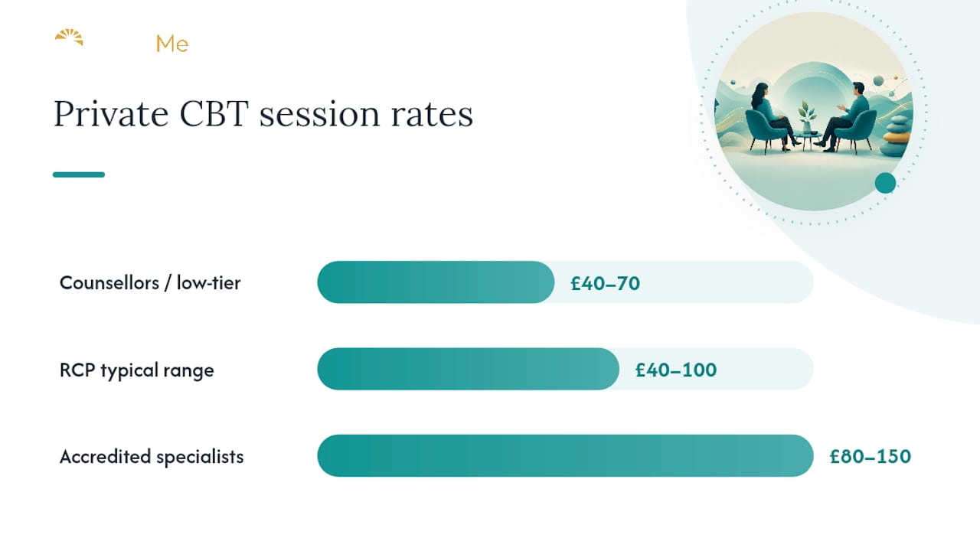Viewport: 980px width, 551px height.
Task: Select the 'Counsellors / low-tier' label
Action: pyautogui.click(x=150, y=282)
